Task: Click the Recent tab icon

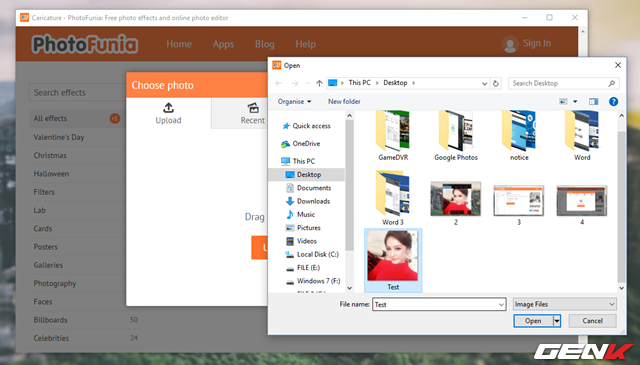Action: [x=253, y=108]
